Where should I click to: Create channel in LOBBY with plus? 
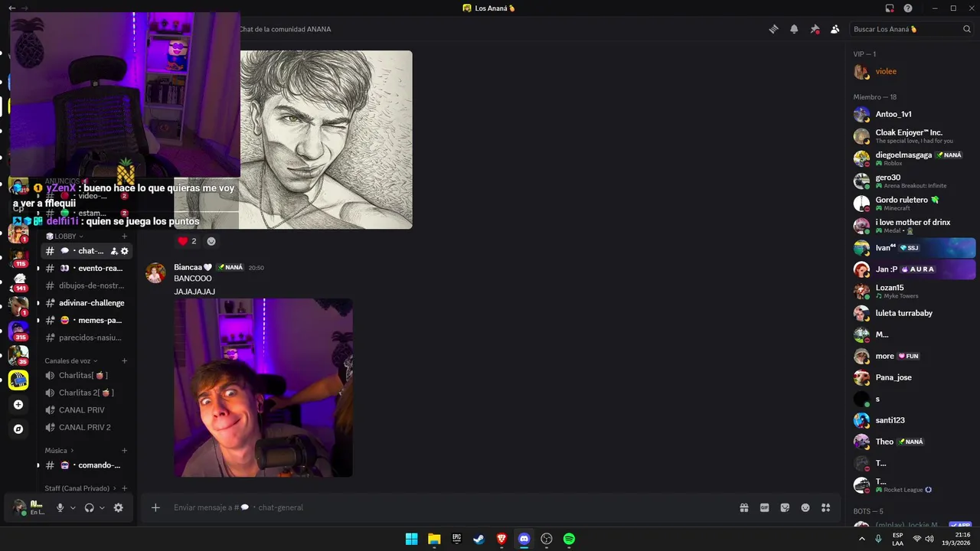(x=124, y=236)
